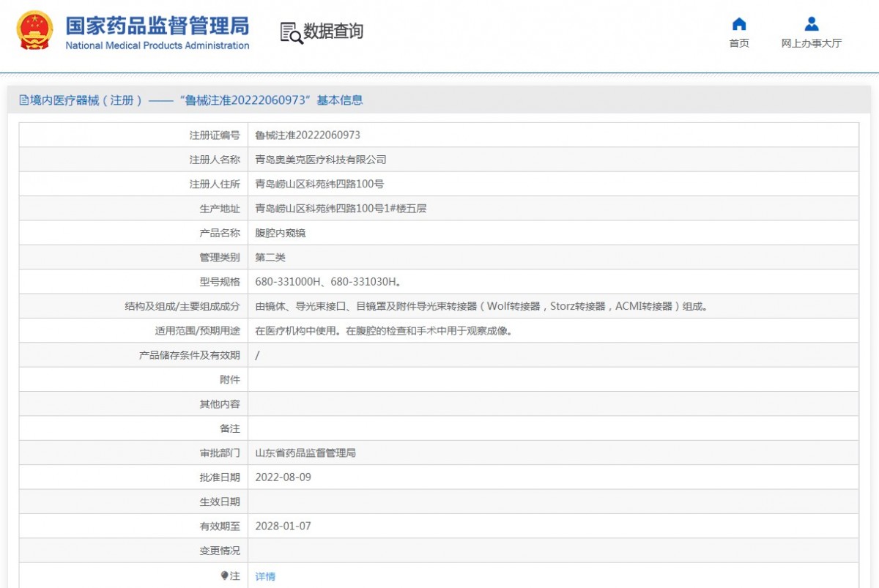Click the 国家药品监督管理局 title
This screenshot has width=879, height=588.
pos(157,26)
